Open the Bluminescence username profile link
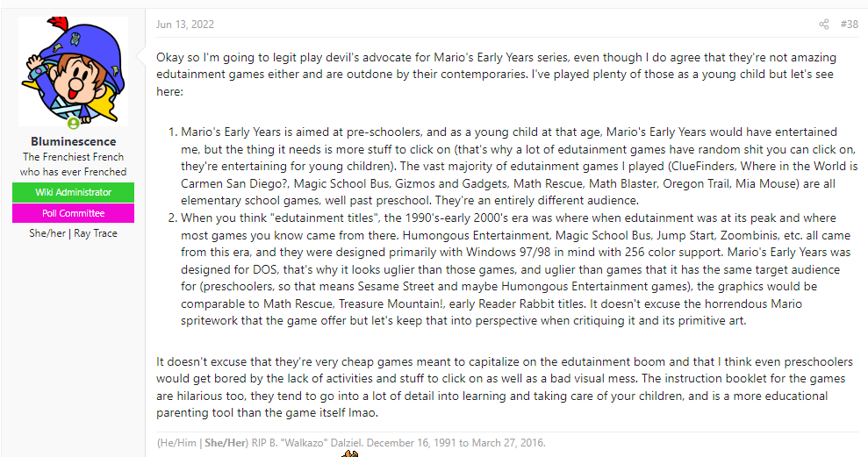The width and height of the screenshot is (868, 457). 73,141
